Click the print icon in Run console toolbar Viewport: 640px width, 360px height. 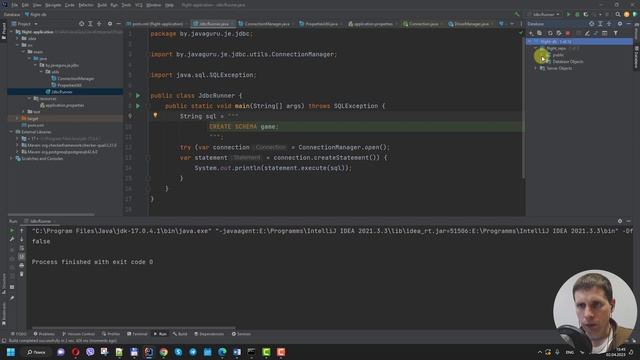pyautogui.click(x=22, y=265)
